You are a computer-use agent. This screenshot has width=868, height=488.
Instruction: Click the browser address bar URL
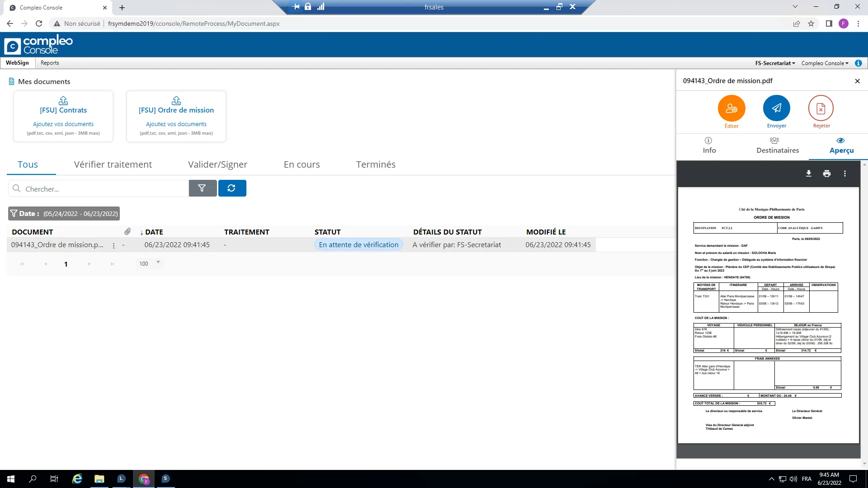[193, 23]
